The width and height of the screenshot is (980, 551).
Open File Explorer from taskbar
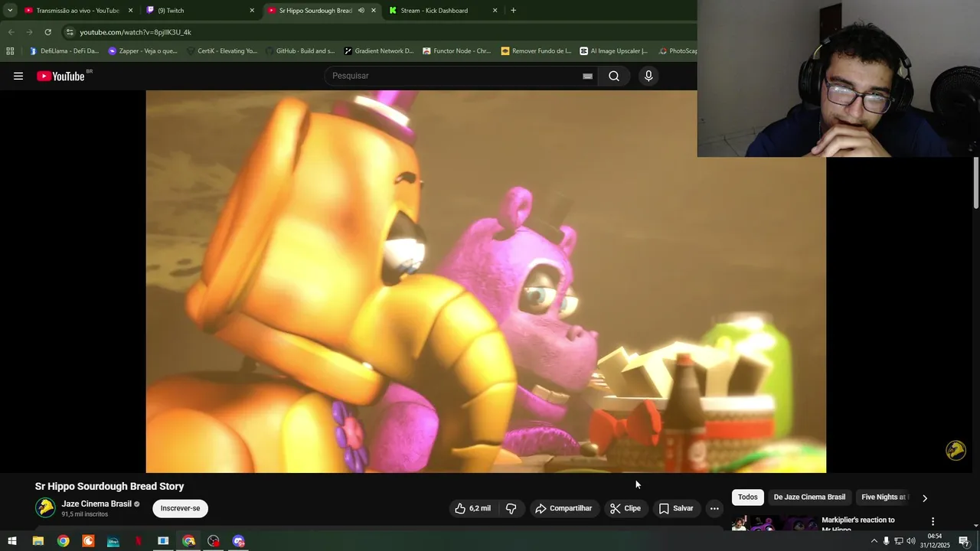(38, 541)
